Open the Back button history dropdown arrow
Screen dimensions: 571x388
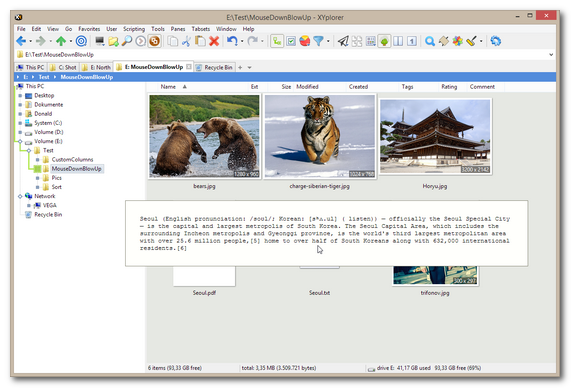pyautogui.click(x=31, y=42)
